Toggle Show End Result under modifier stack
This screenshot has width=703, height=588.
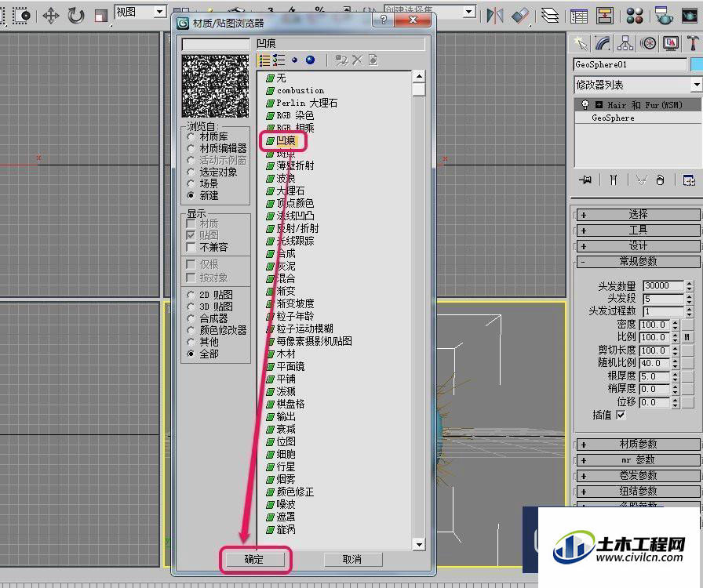point(614,180)
